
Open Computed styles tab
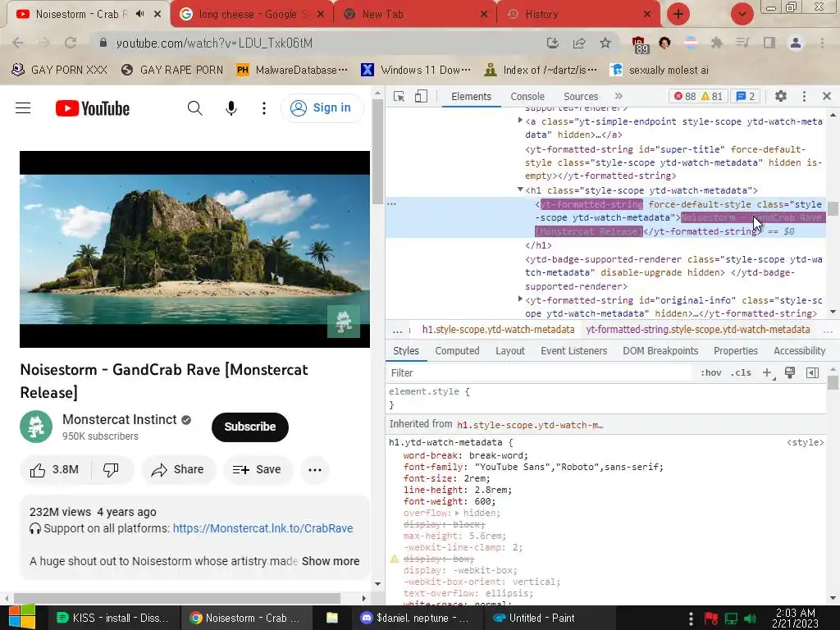pos(457,351)
